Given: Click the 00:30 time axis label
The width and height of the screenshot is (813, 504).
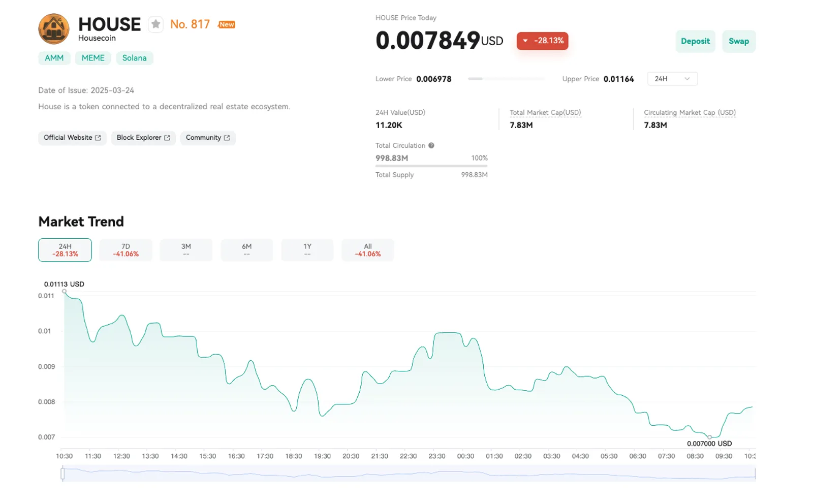Looking at the screenshot, I should click(x=465, y=456).
